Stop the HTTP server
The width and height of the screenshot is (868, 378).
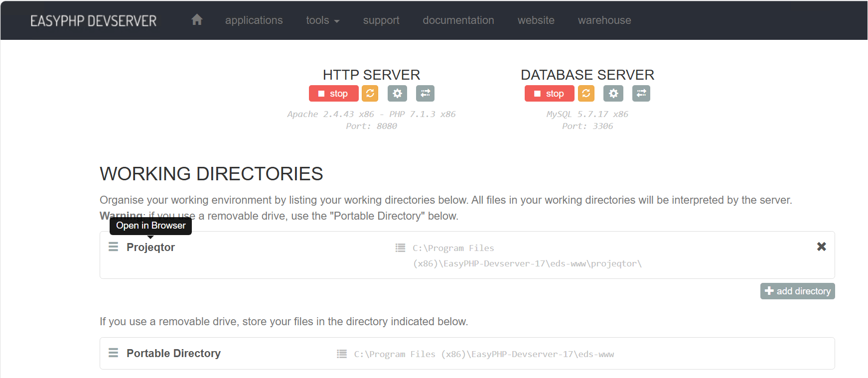point(333,94)
